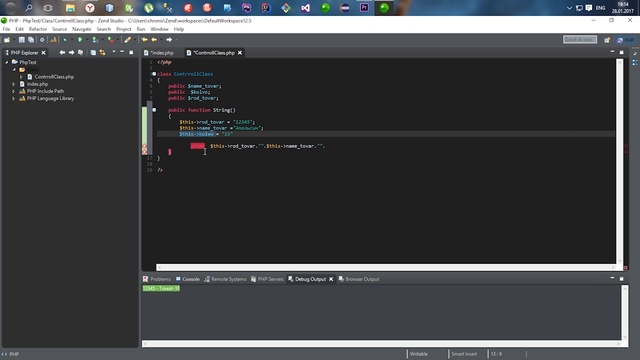
Task: Open the Open Perspective icon near Quick Access
Action: point(607,40)
